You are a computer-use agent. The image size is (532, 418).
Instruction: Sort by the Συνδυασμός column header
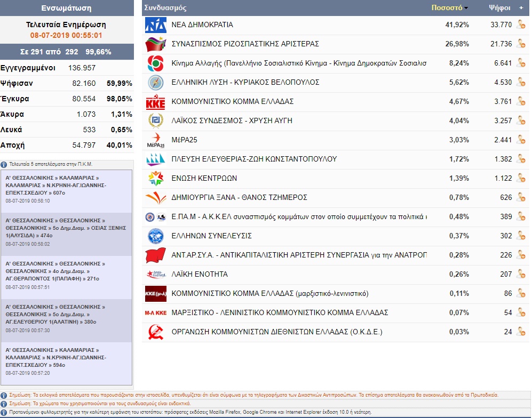pos(165,7)
